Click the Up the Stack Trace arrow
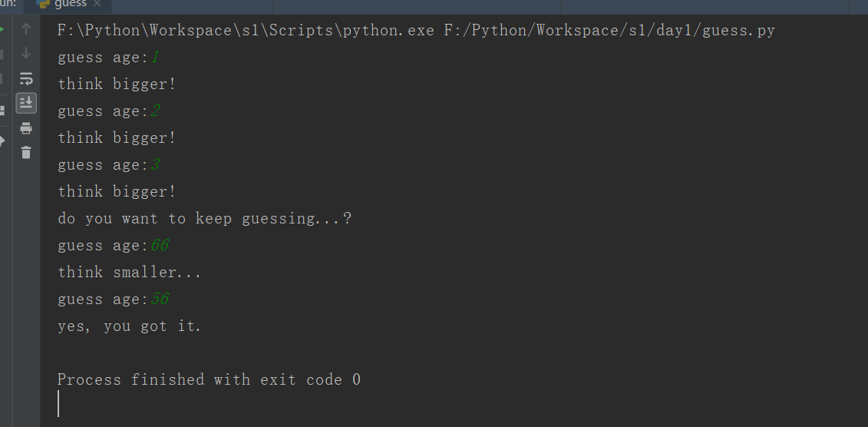This screenshot has width=868, height=427. click(x=25, y=28)
